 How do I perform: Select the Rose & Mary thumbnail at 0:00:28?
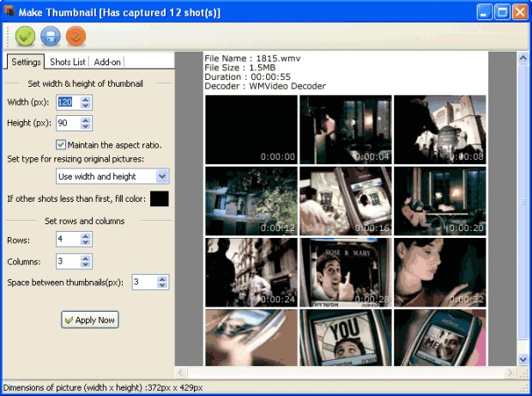pyautogui.click(x=346, y=272)
